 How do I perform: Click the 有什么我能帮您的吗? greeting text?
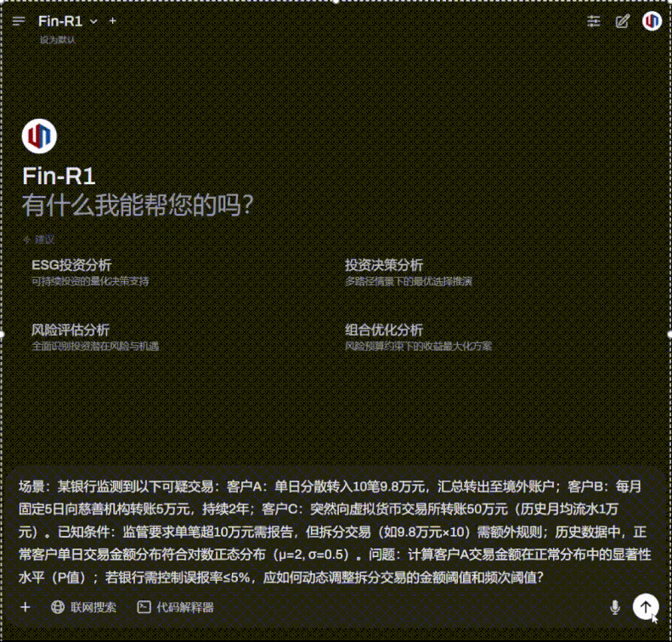(x=138, y=206)
